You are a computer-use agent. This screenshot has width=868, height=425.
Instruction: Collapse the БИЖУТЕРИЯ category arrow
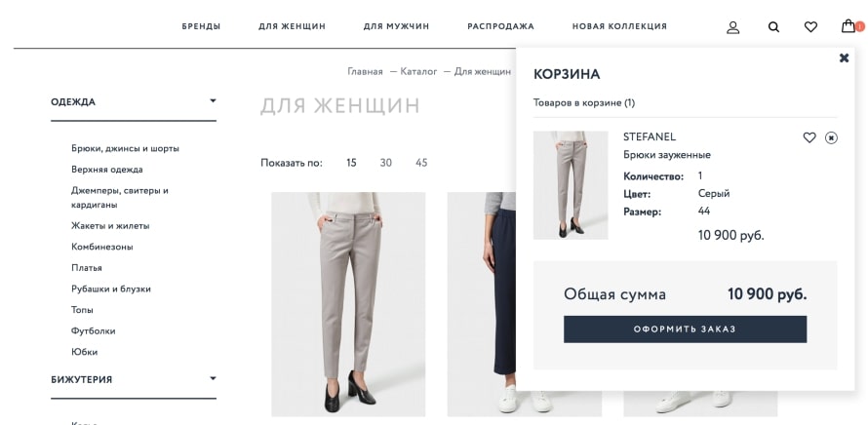pyautogui.click(x=213, y=378)
